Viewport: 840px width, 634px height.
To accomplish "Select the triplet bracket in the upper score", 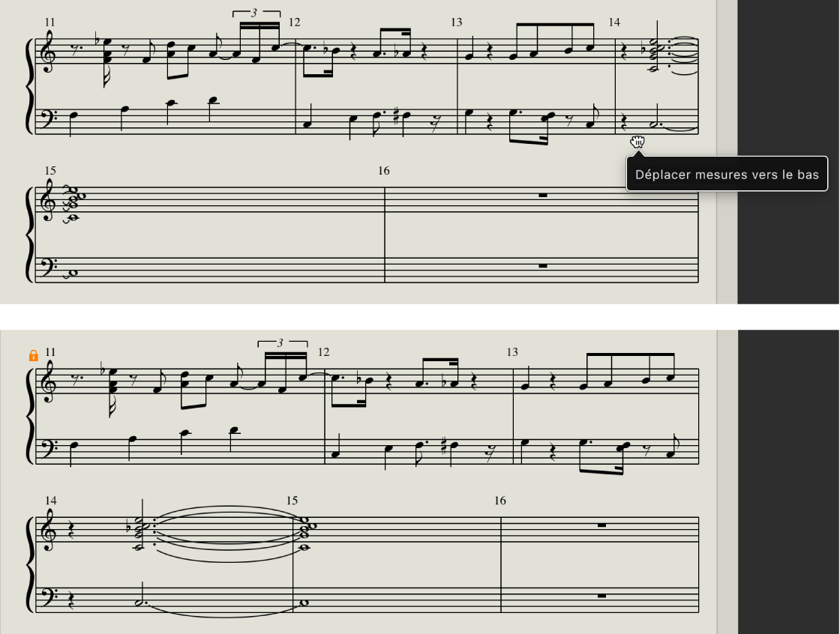I will click(256, 13).
